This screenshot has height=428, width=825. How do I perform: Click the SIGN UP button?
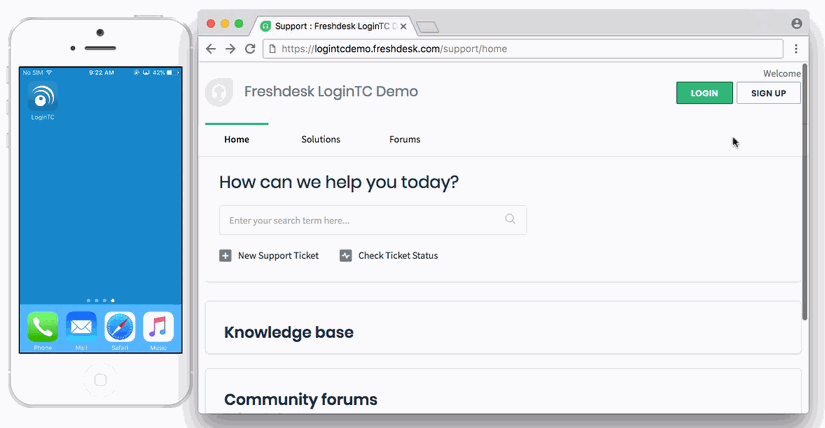(x=768, y=93)
